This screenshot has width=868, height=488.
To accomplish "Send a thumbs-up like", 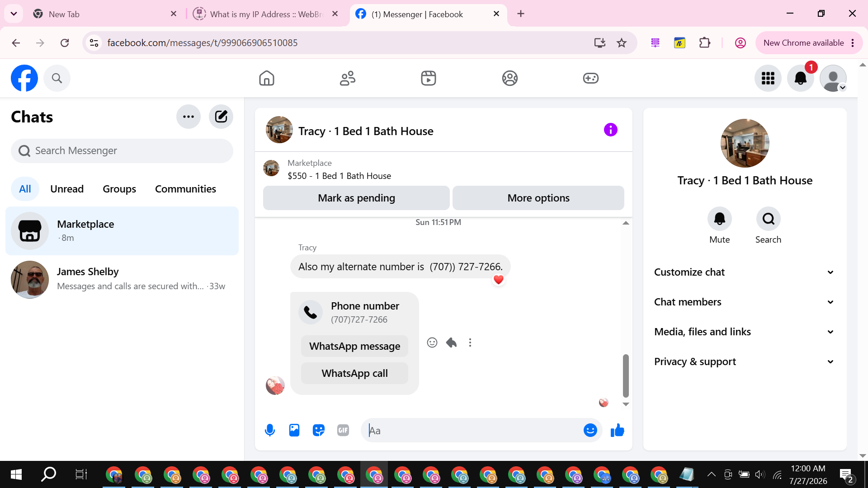I will point(618,430).
